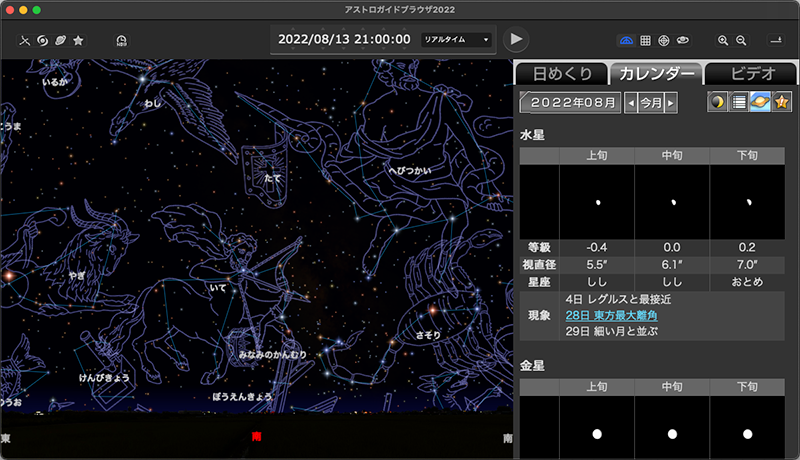
Task: Toggle the spiral galaxy display icon
Action: 43,40
